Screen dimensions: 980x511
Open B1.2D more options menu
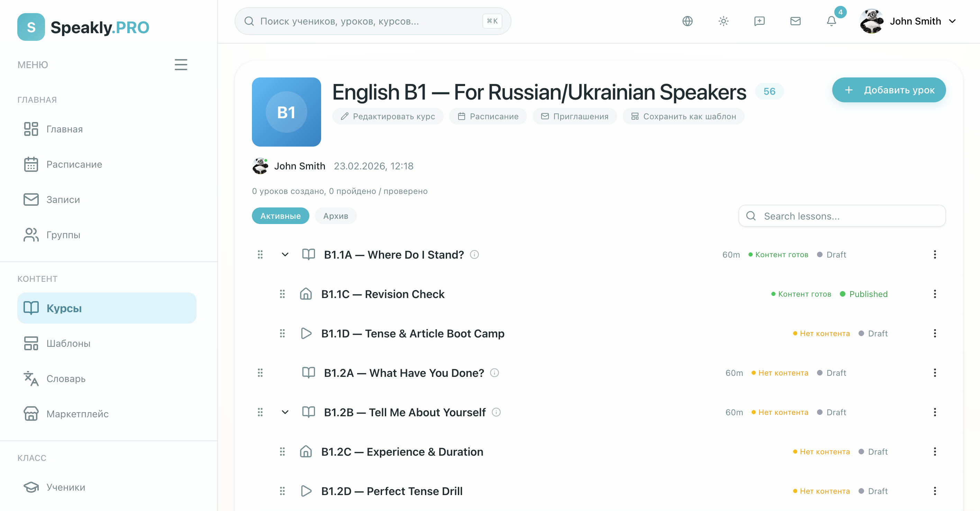pos(935,491)
